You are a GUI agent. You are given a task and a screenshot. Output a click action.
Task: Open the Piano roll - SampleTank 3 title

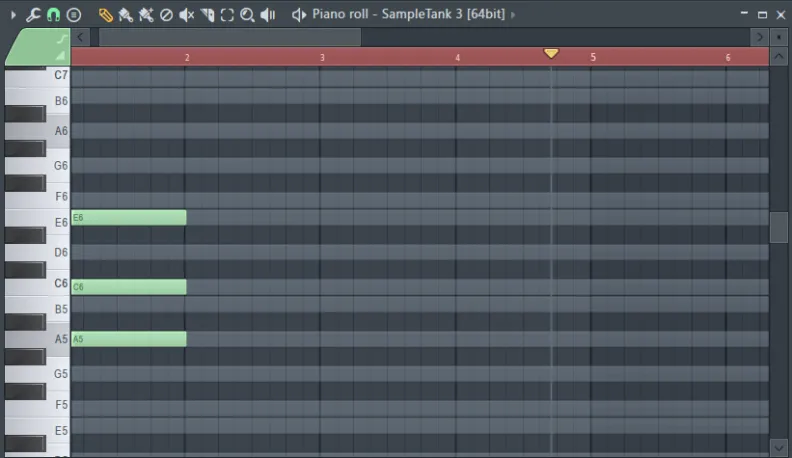click(408, 14)
